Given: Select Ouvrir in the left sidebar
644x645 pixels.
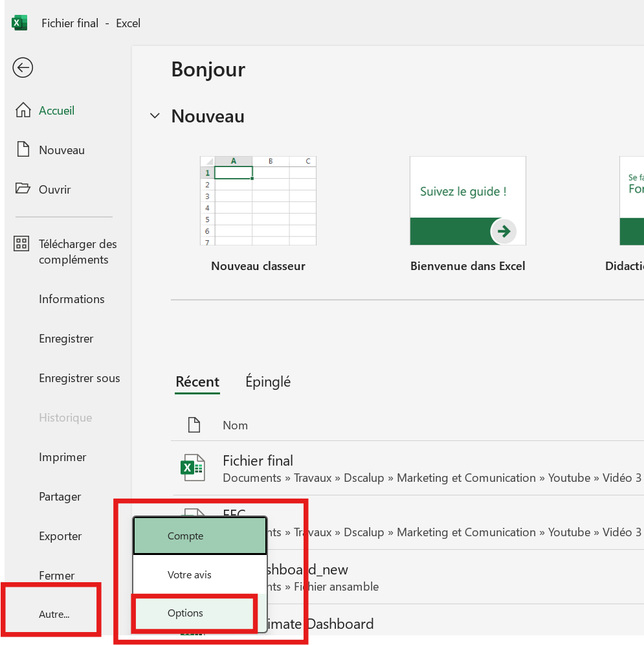Looking at the screenshot, I should [55, 190].
